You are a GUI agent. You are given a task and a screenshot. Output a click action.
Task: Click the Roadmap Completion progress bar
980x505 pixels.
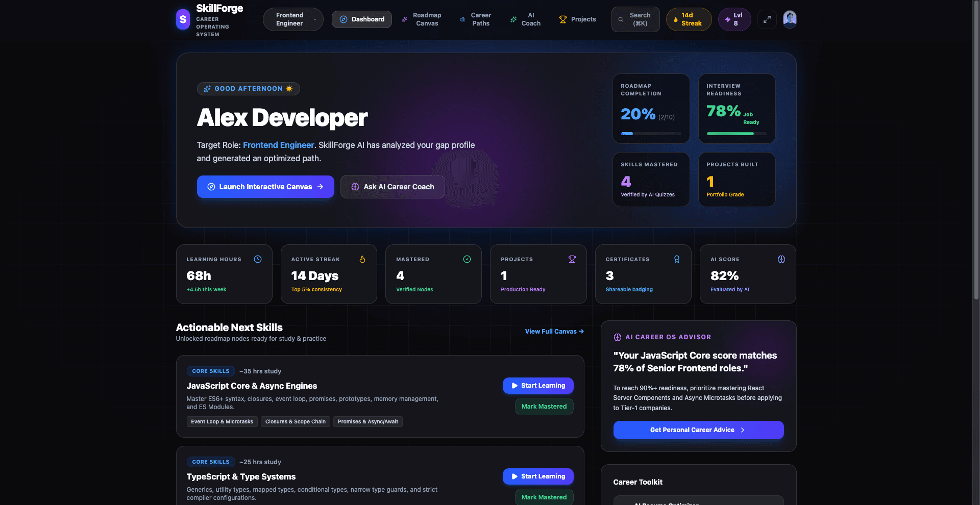tap(651, 134)
